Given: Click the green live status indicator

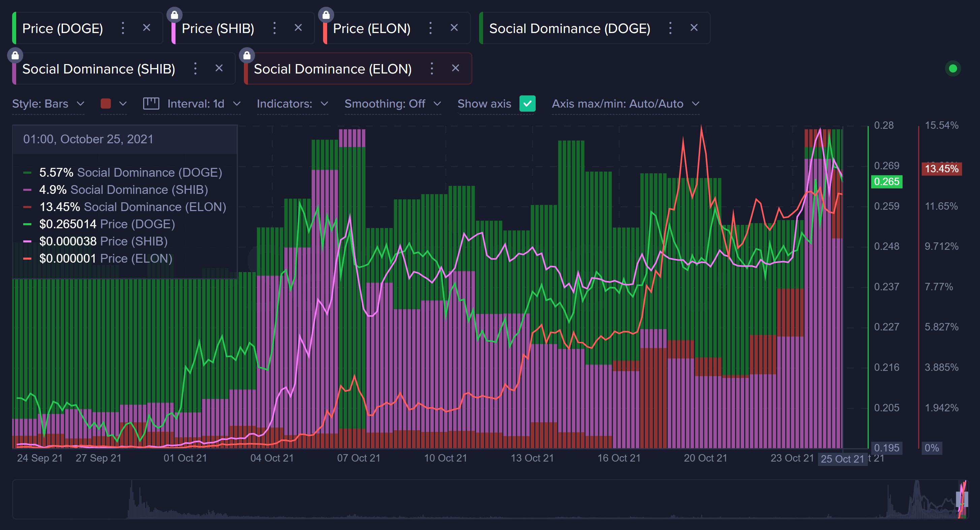Looking at the screenshot, I should click(952, 68).
